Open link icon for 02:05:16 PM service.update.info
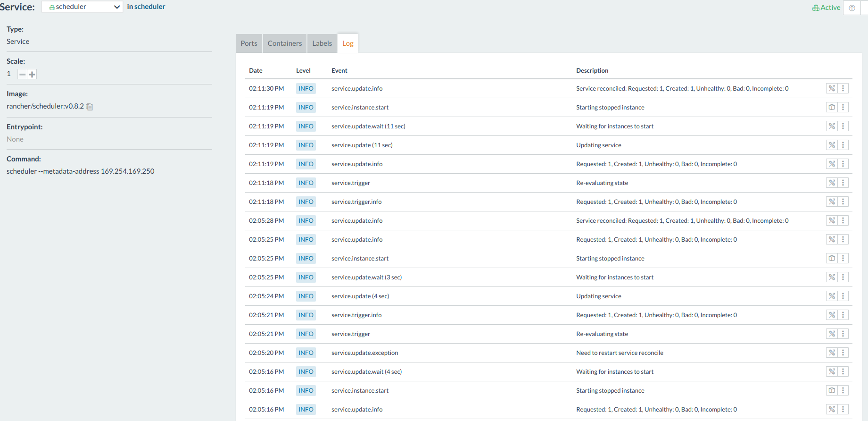868x421 pixels. coord(832,409)
